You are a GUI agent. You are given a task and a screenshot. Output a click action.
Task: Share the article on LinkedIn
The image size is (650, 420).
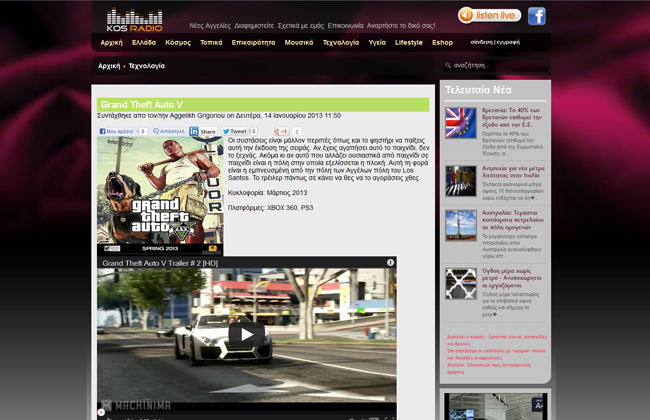point(203,131)
